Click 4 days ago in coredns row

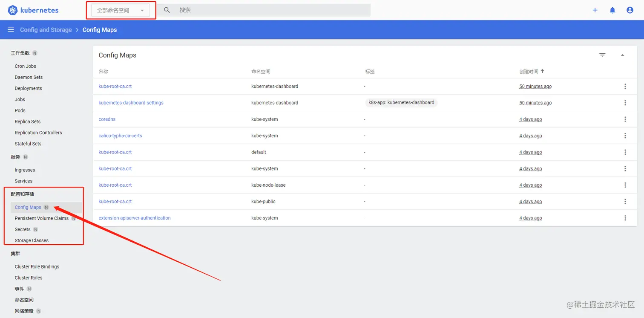[x=531, y=119]
